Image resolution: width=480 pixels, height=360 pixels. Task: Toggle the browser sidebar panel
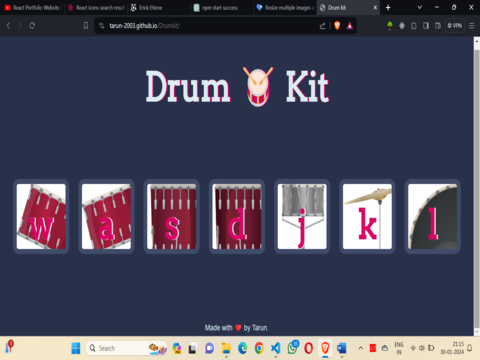point(426,26)
